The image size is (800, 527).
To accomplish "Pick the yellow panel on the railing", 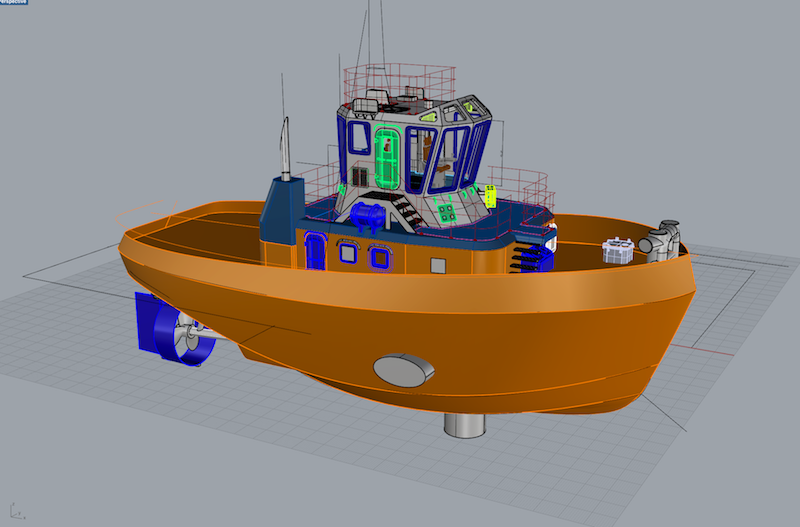I will pos(491,195).
